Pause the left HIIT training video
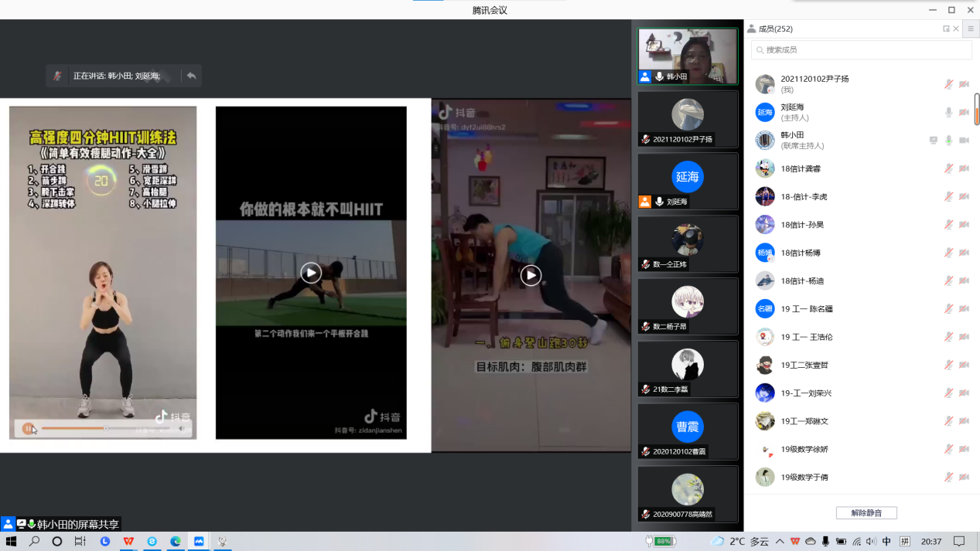 click(x=28, y=428)
